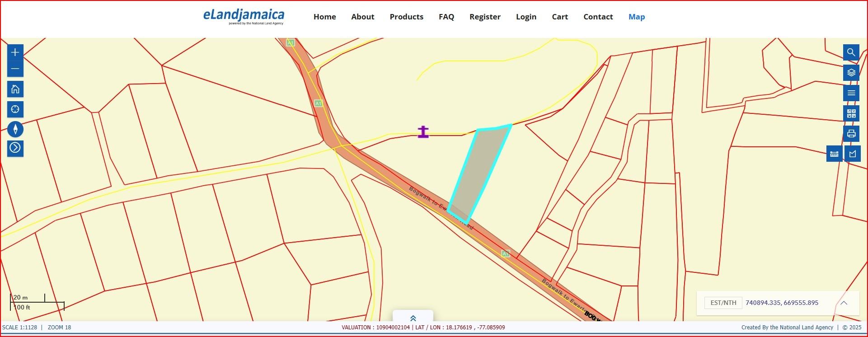Expand the bottom panel with double chevron
This screenshot has width=868, height=337.
click(x=413, y=318)
